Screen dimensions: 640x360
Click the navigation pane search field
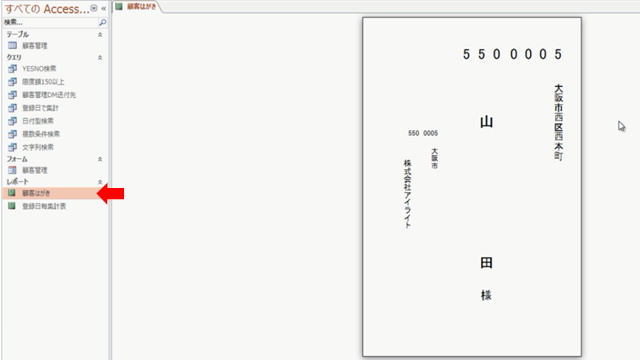(50, 22)
